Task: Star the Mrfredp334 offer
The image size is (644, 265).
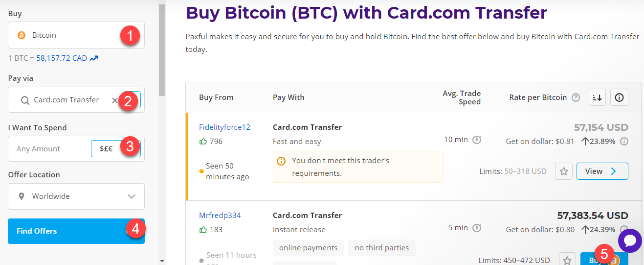Action: [568, 260]
